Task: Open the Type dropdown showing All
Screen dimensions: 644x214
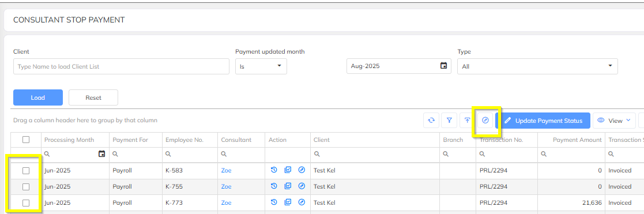Action: coord(537,66)
